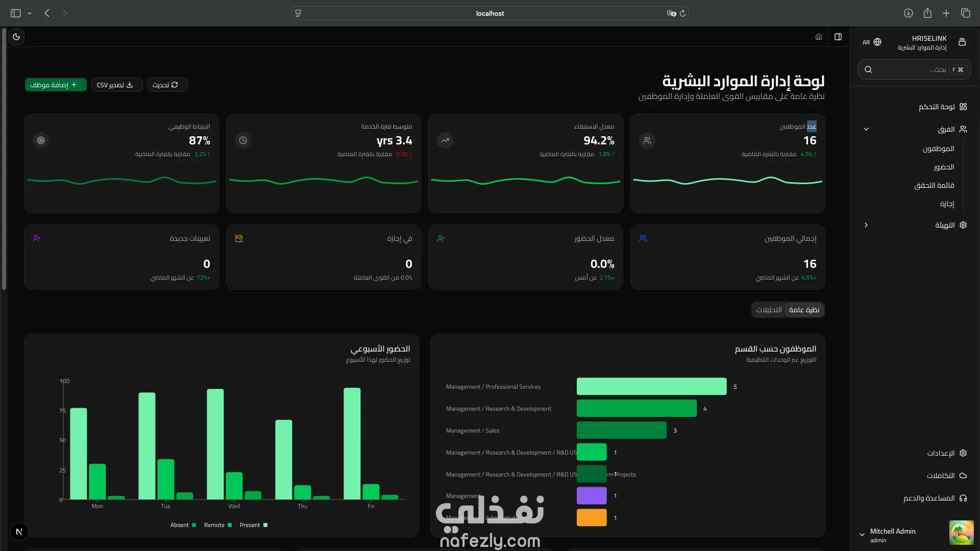Open المساعدة والدعم headset icon
The image size is (980, 551).
963,498
